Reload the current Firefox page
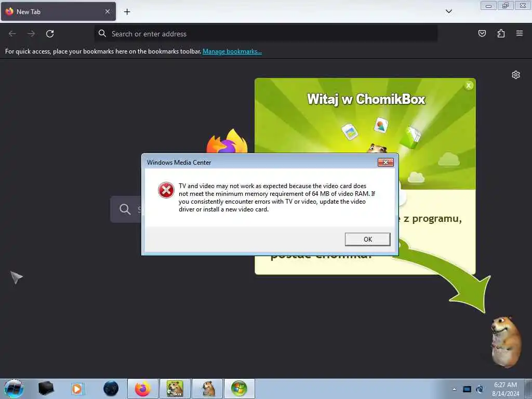532x399 pixels. point(50,34)
